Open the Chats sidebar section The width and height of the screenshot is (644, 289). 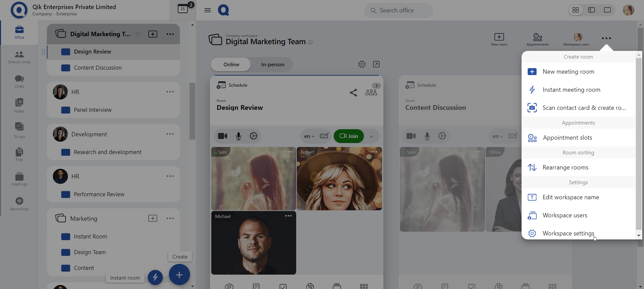(x=19, y=81)
